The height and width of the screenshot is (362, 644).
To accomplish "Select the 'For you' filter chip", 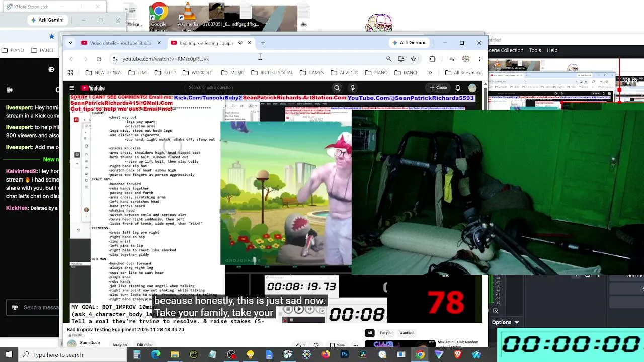I will 385,333.
